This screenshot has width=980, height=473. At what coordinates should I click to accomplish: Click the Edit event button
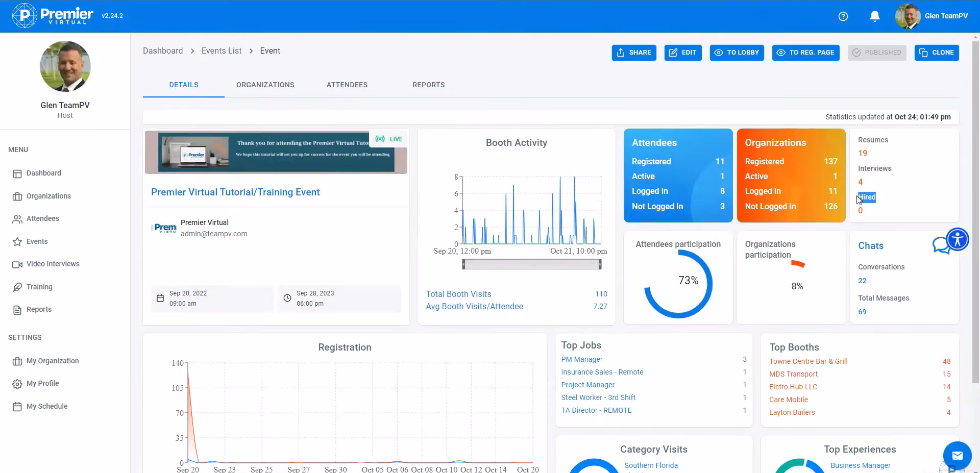coord(683,53)
